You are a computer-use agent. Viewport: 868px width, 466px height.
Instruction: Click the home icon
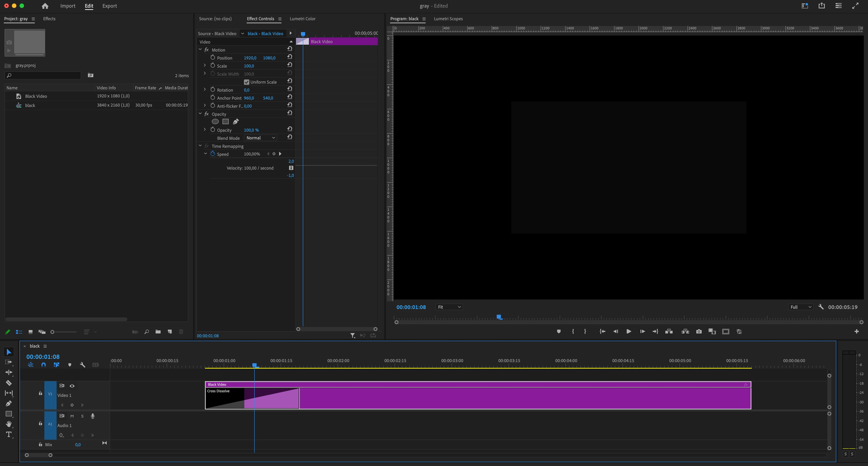[x=45, y=6]
